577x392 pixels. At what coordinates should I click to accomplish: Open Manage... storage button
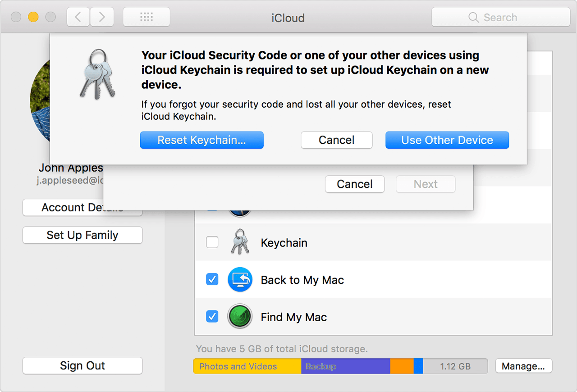pyautogui.click(x=524, y=366)
